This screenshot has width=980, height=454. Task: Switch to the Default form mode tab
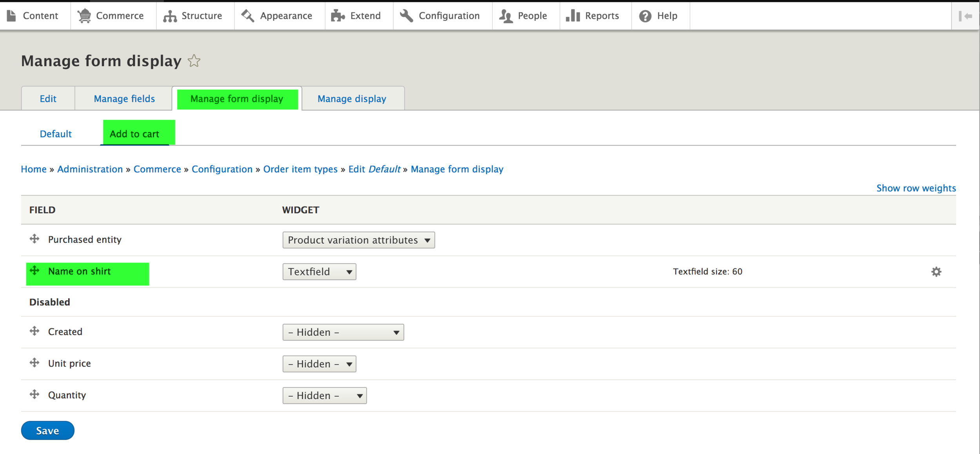coord(56,134)
